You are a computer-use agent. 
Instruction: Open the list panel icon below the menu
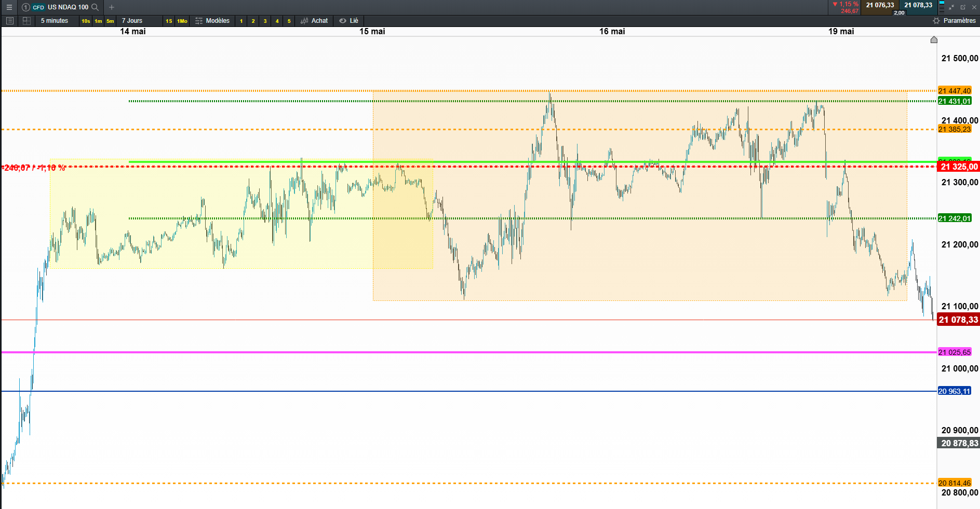click(9, 21)
